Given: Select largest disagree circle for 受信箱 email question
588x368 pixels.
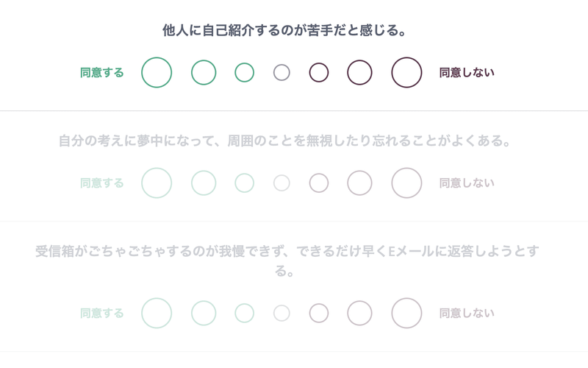Looking at the screenshot, I should [x=406, y=314].
